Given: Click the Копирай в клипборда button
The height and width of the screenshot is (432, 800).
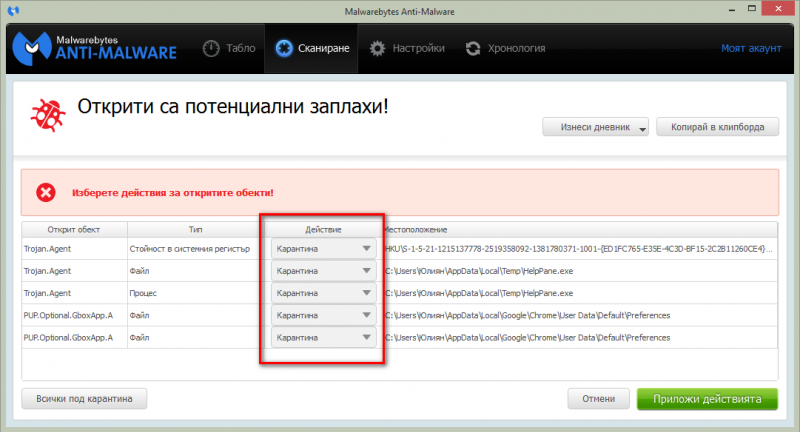Looking at the screenshot, I should [717, 127].
